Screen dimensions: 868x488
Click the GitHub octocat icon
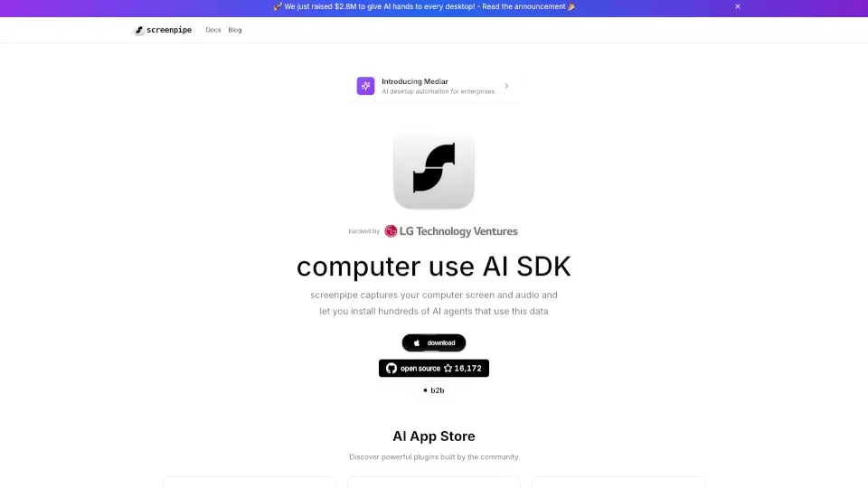pyautogui.click(x=392, y=369)
